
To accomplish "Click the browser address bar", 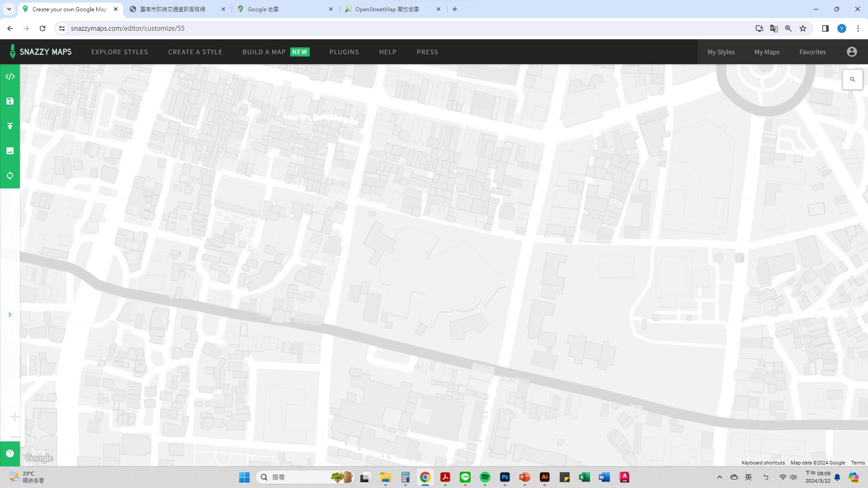I will pos(362,28).
